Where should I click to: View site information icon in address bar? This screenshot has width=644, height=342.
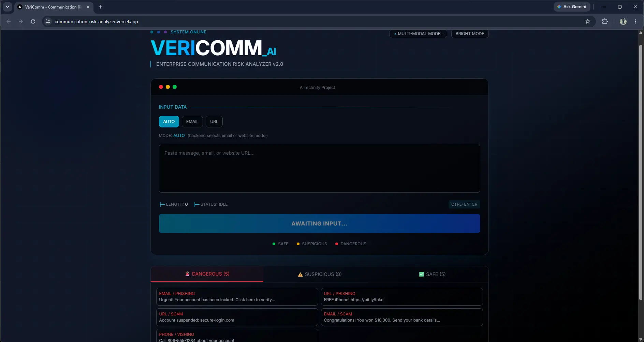click(x=48, y=21)
